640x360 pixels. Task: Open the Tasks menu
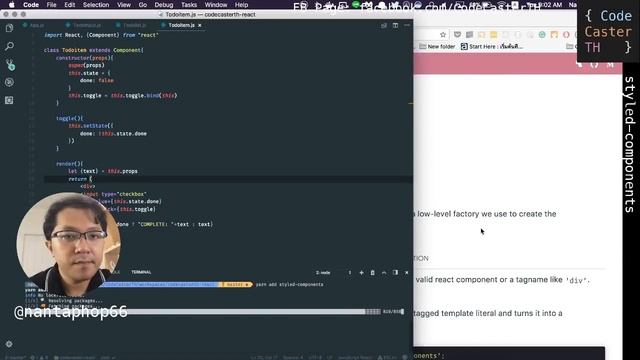click(x=189, y=5)
